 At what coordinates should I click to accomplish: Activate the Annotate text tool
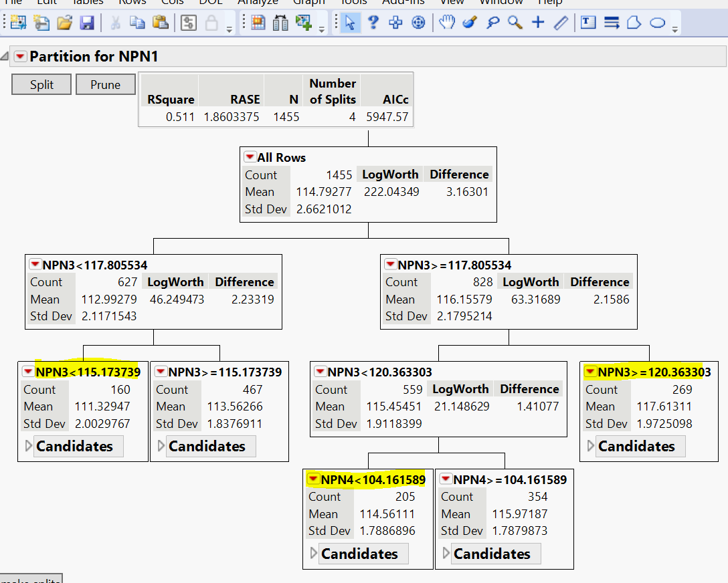[587, 22]
